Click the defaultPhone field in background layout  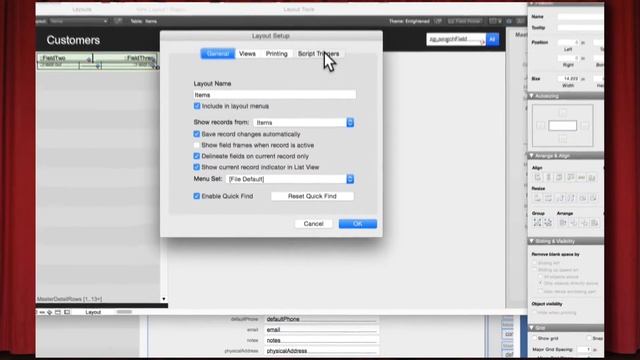[x=321, y=319]
